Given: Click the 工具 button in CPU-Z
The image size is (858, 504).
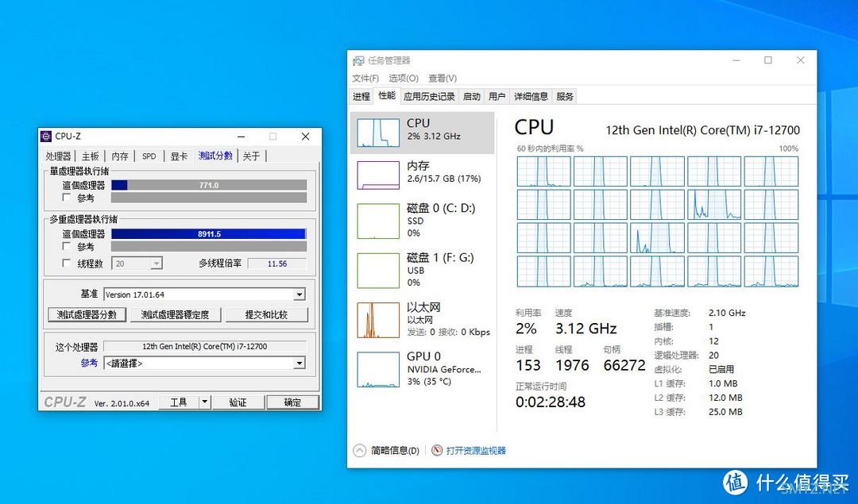Looking at the screenshot, I should pyautogui.click(x=179, y=402).
